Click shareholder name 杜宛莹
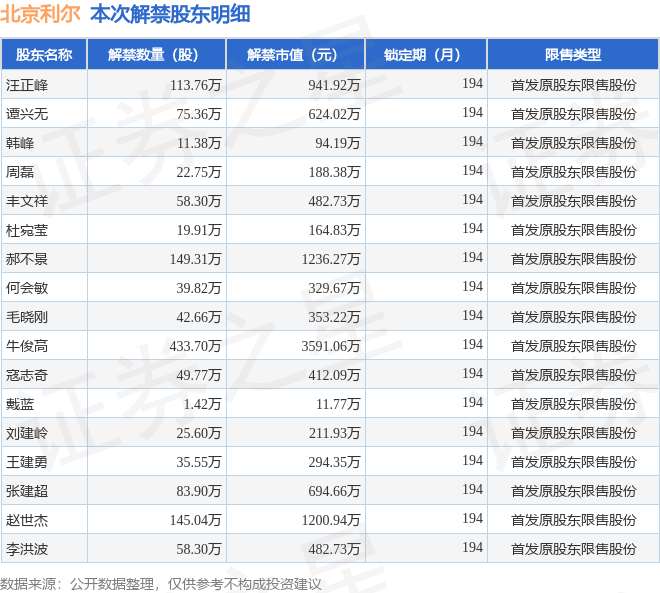 pyautogui.click(x=27, y=230)
